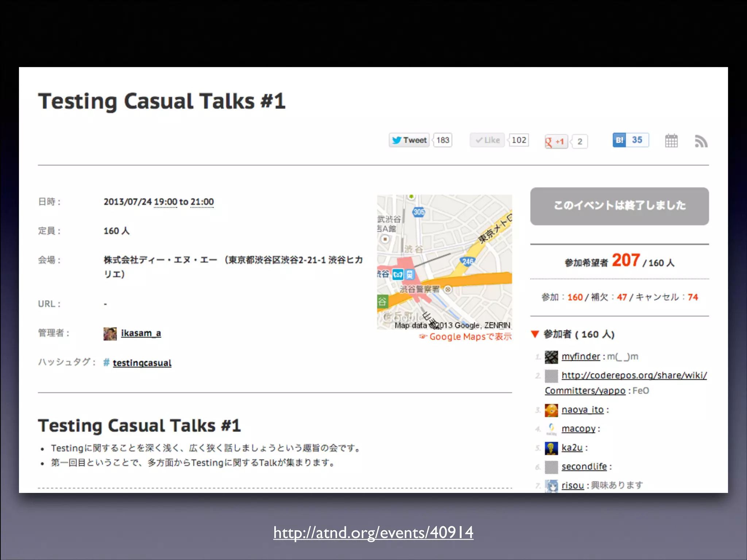Open the calendar export icon
Viewport: 747px width, 560px height.
pyautogui.click(x=671, y=141)
